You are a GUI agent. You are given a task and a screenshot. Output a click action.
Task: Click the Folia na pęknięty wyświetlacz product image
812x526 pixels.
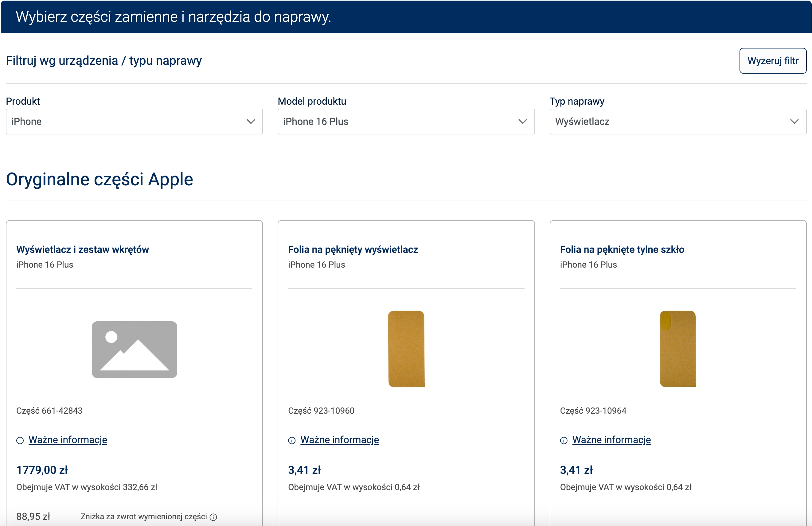pyautogui.click(x=406, y=349)
